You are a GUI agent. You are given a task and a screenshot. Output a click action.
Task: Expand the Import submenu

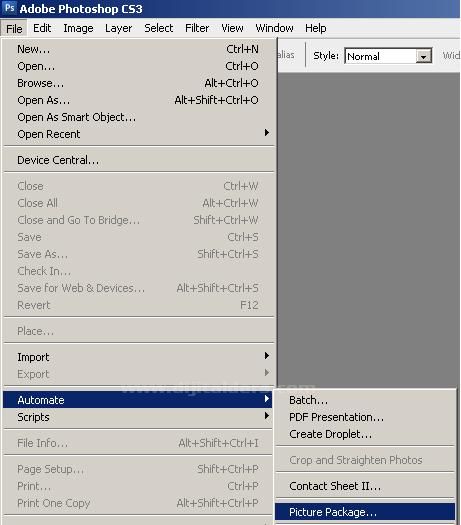click(x=138, y=357)
